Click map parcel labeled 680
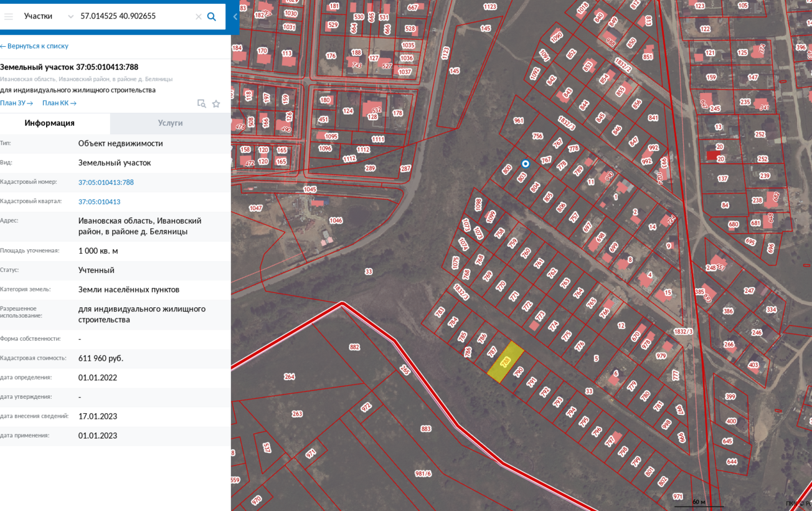 click(x=734, y=224)
